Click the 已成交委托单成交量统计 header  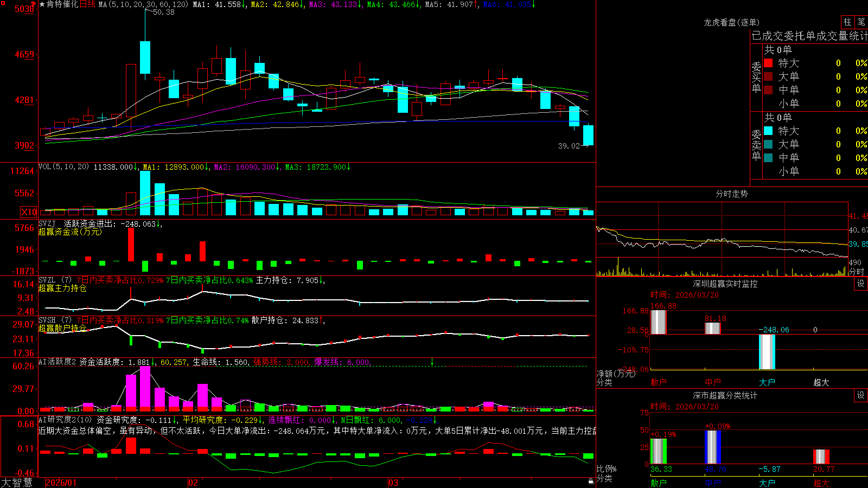[x=809, y=36]
